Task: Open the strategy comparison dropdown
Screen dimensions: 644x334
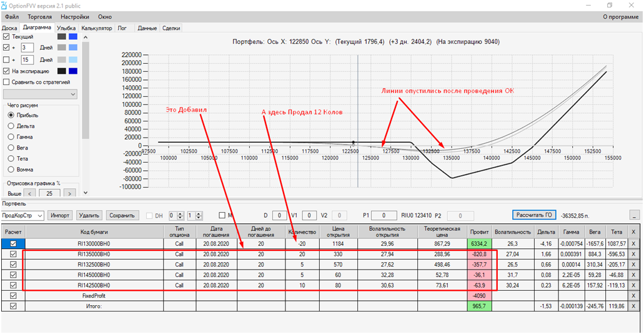Action: [x=40, y=94]
